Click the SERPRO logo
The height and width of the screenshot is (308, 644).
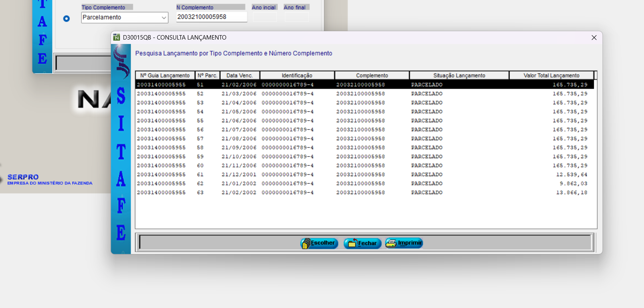[x=23, y=177]
